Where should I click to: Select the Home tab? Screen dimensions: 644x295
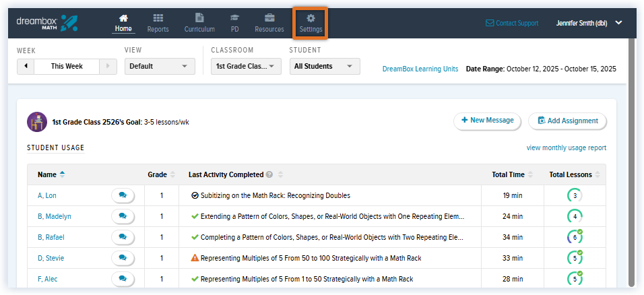coord(123,22)
